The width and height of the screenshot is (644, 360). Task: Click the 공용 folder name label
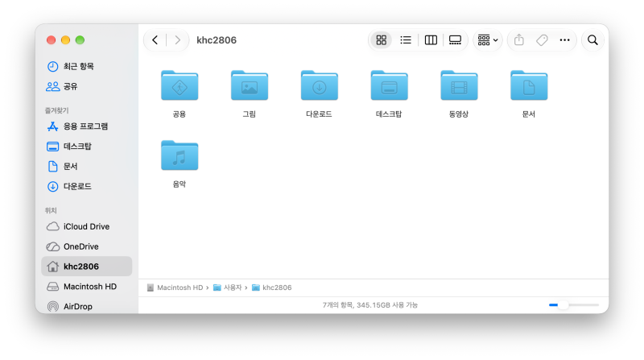pyautogui.click(x=180, y=114)
